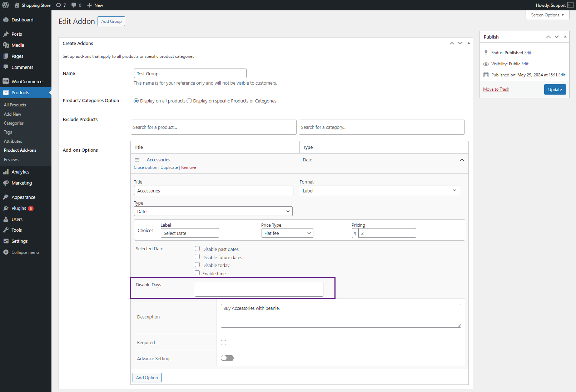Toggle the Advance Settings switch
Image resolution: width=576 pixels, height=392 pixels.
pyautogui.click(x=227, y=358)
